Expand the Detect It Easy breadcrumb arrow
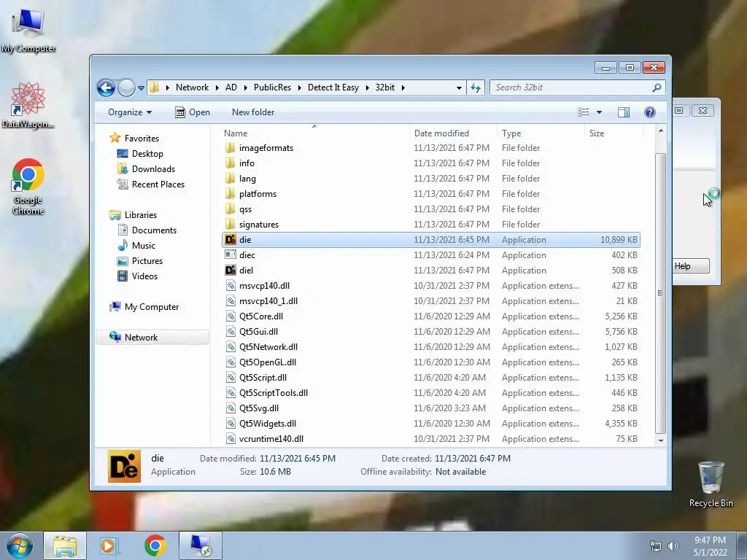 pos(368,87)
